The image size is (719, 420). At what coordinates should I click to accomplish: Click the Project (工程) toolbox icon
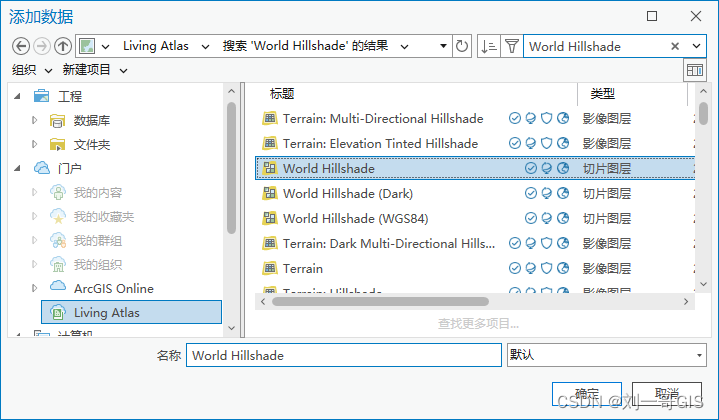[x=41, y=96]
